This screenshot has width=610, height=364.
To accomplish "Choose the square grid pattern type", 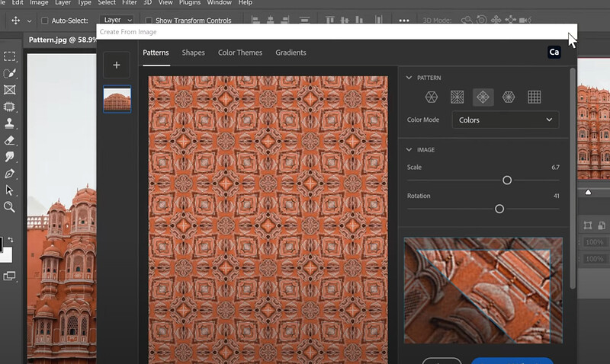I will click(535, 97).
